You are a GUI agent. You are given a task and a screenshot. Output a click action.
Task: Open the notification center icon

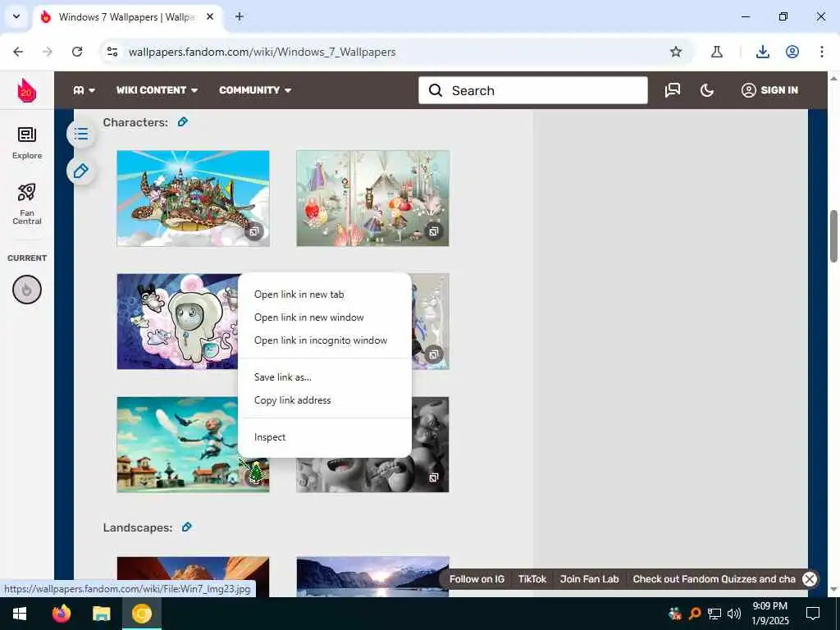click(x=813, y=614)
